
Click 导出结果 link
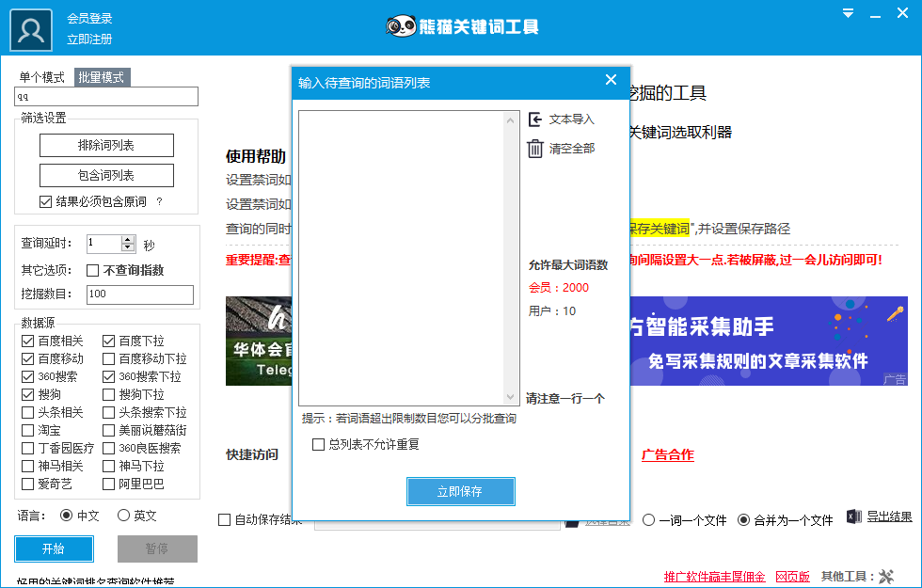pyautogui.click(x=890, y=516)
